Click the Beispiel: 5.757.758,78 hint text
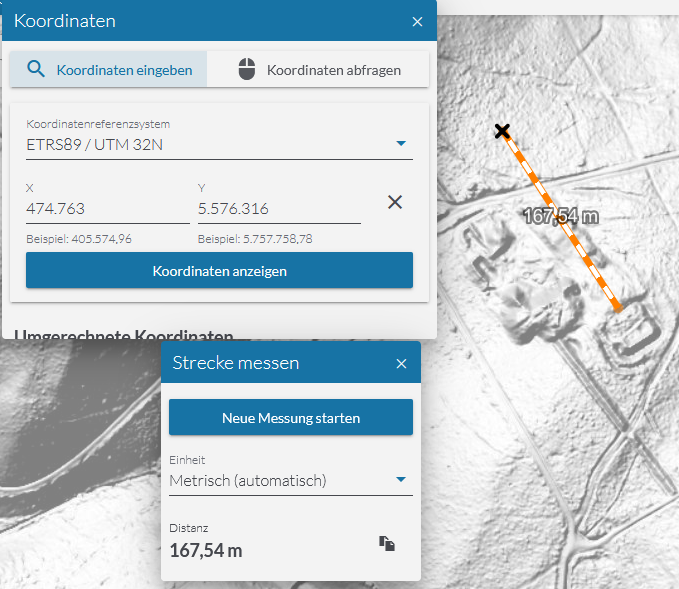The width and height of the screenshot is (679, 589). [x=255, y=239]
